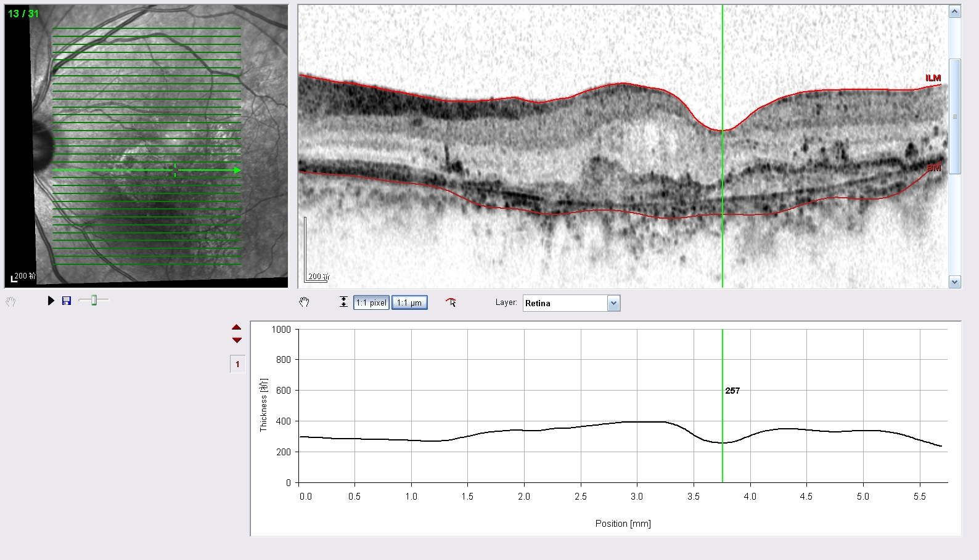979x560 pixels.
Task: Click the red segmentation edit cursor icon
Action: point(451,302)
